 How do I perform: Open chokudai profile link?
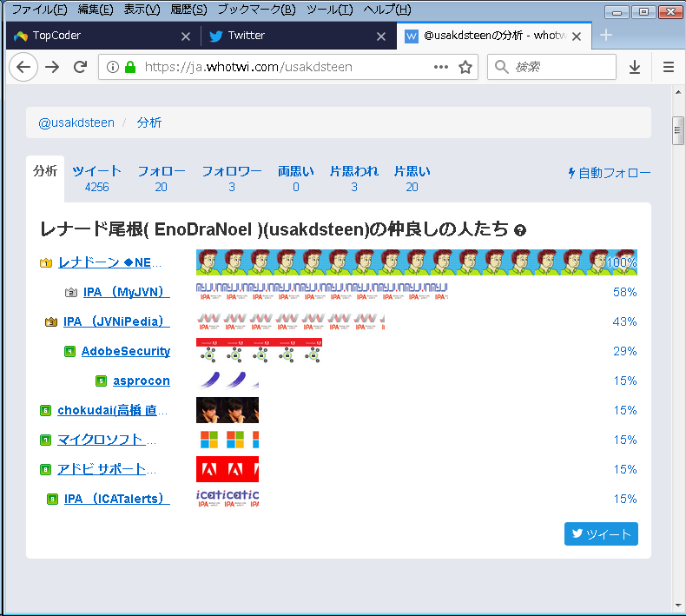click(112, 410)
